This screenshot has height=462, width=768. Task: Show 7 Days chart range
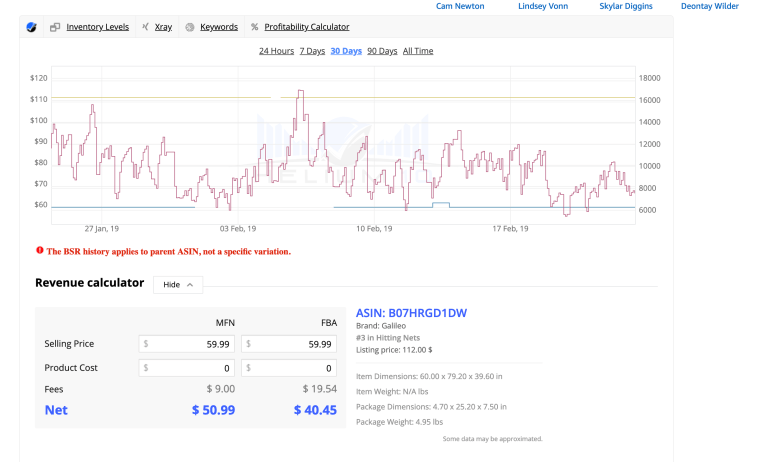312,51
